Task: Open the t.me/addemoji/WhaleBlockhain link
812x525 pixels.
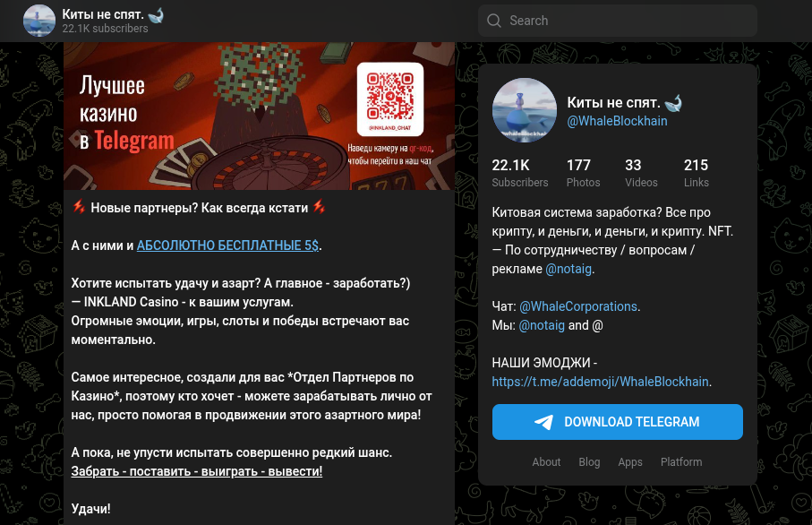Action: coord(600,382)
